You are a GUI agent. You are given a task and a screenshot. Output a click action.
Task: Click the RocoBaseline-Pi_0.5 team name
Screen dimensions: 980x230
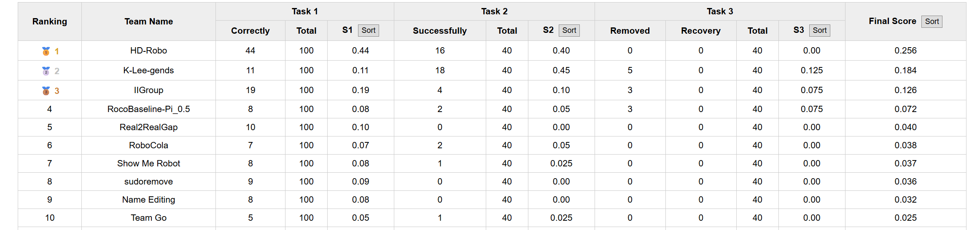pyautogui.click(x=148, y=109)
